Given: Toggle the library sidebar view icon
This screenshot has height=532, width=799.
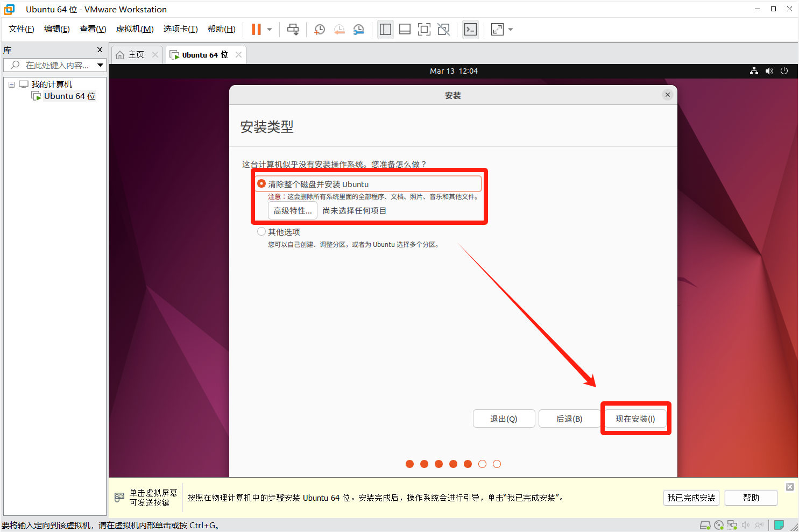Looking at the screenshot, I should pos(385,30).
